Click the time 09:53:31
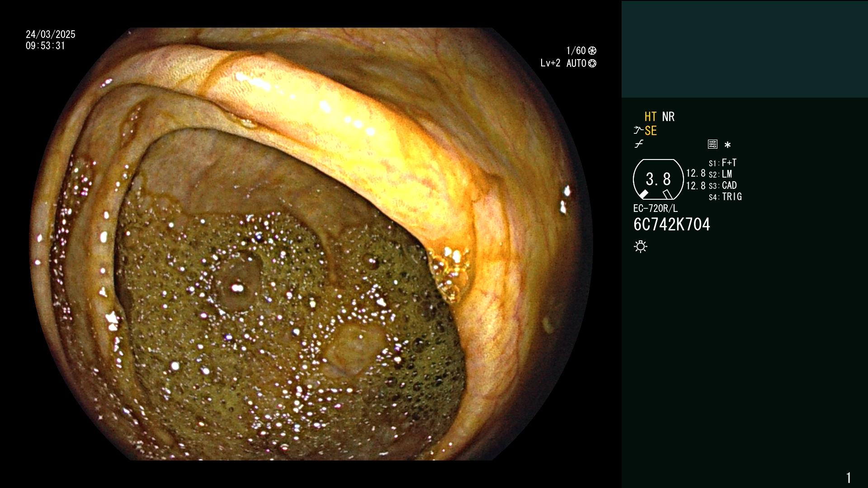The image size is (868, 488). 45,46
